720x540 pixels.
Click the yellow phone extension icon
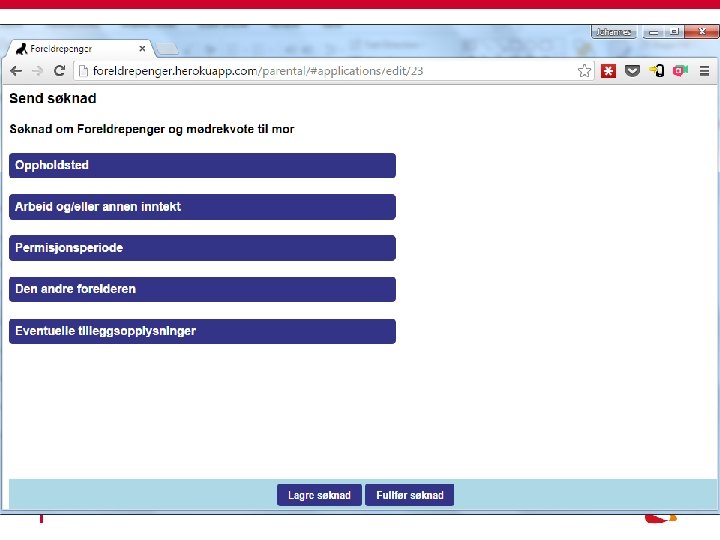pyautogui.click(x=657, y=71)
